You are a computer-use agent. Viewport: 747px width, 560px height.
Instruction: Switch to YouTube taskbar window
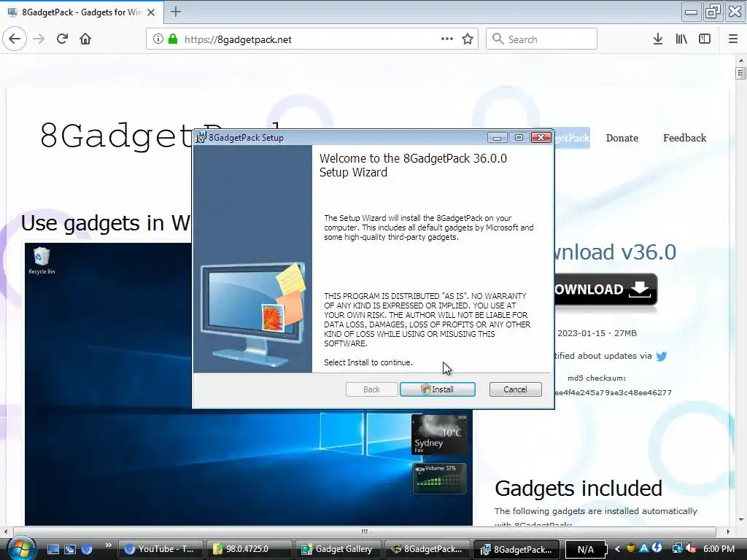pyautogui.click(x=160, y=549)
